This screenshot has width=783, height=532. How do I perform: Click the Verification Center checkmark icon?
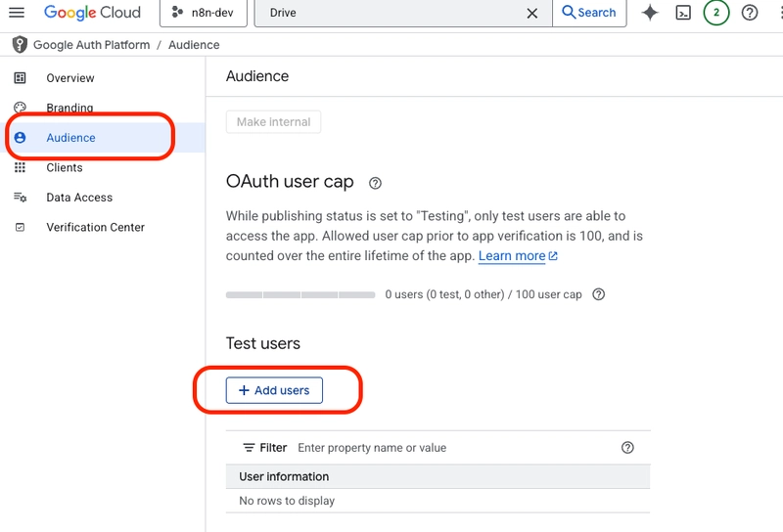pyautogui.click(x=20, y=228)
